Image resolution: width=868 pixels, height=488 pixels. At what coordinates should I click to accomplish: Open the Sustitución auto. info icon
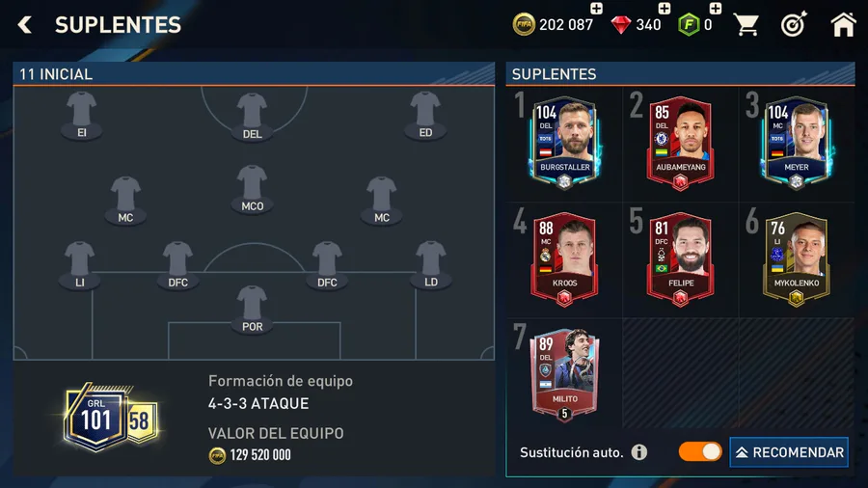pos(639,452)
